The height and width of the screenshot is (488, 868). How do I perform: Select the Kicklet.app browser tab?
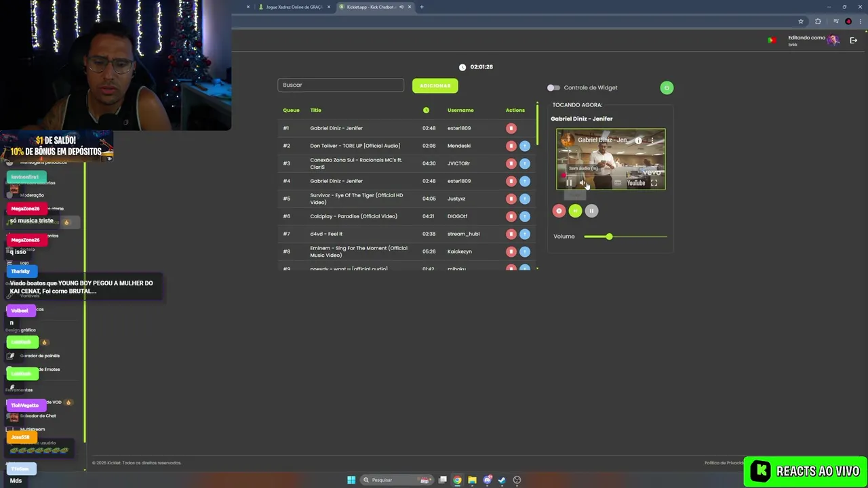click(374, 7)
